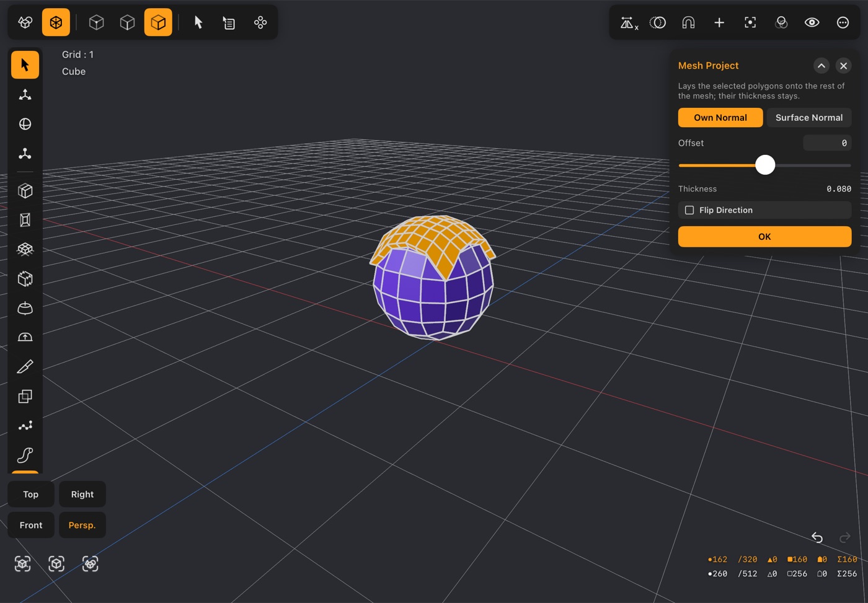
Task: Click the plus add icon
Action: [x=719, y=23]
